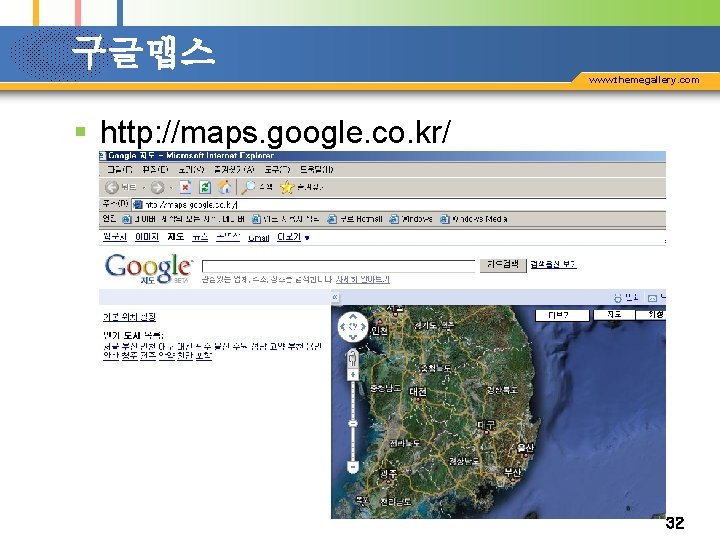Viewport: 720px width, 540px height.
Task: Open the second IE menu (E)
Action: pyautogui.click(x=155, y=169)
